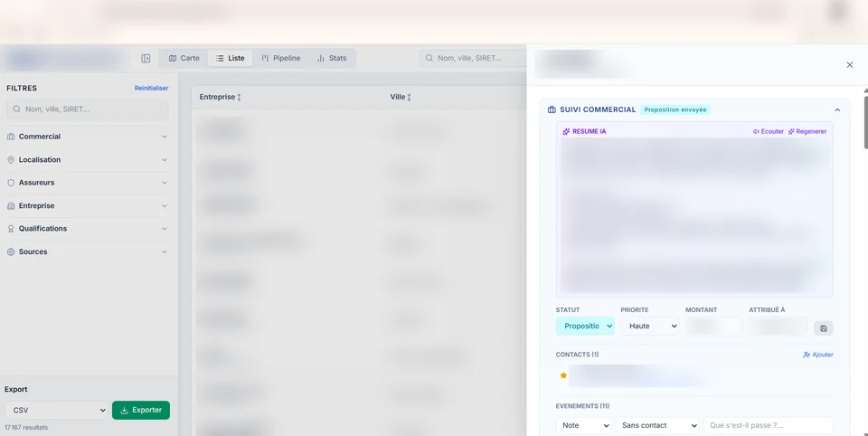Open the Statut dropdown
Viewport: 868px width, 436px height.
[585, 326]
